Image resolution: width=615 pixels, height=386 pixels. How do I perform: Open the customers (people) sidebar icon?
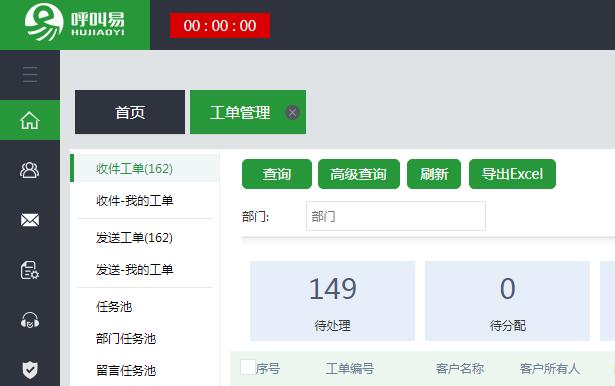point(30,170)
